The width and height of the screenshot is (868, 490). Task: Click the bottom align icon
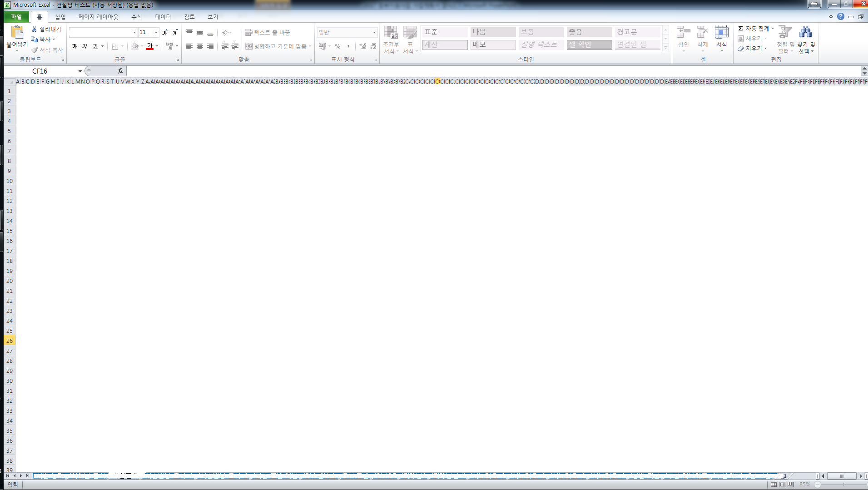coord(210,33)
